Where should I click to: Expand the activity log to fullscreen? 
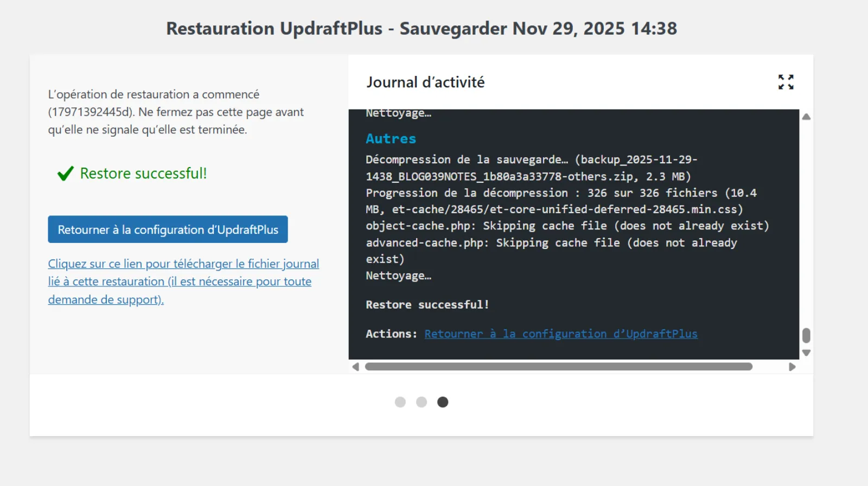pos(786,82)
